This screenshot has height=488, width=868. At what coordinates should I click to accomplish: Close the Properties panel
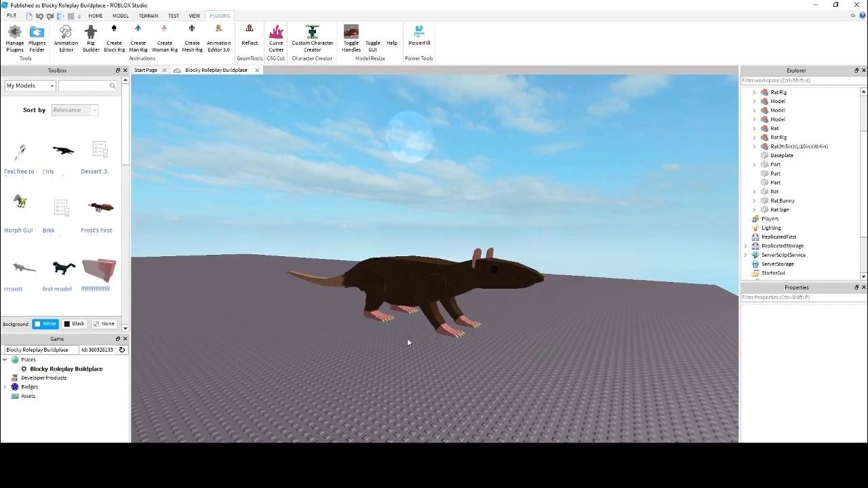pyautogui.click(x=863, y=287)
